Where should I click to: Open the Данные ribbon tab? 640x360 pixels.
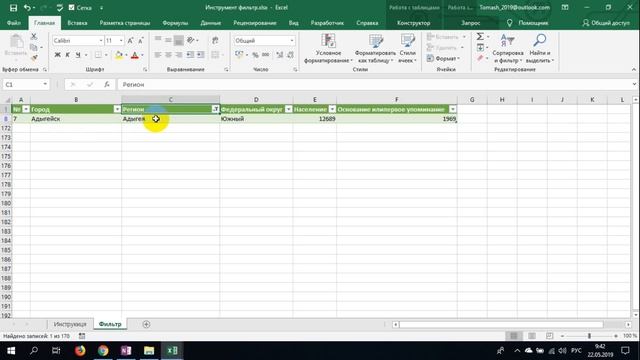(x=211, y=23)
